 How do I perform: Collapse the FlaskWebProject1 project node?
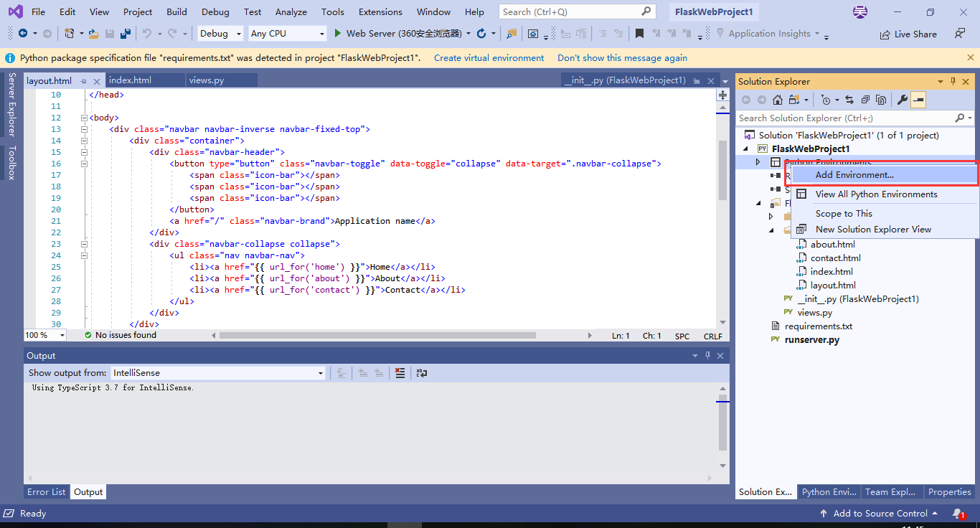745,149
